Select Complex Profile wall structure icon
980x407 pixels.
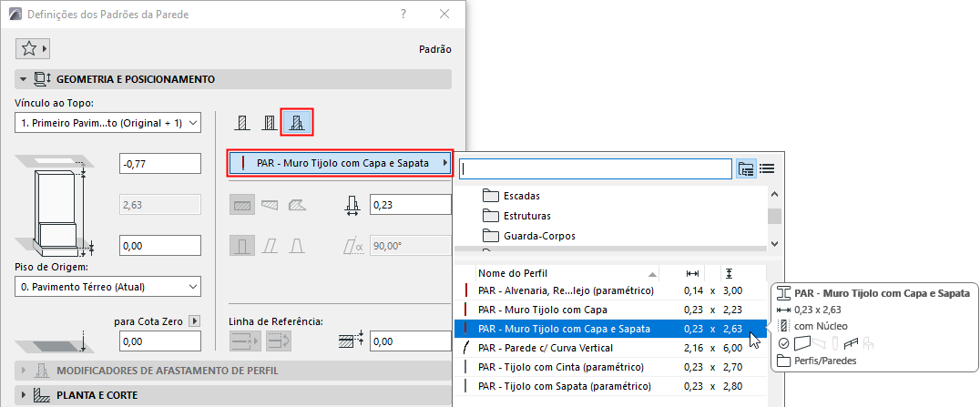point(297,123)
